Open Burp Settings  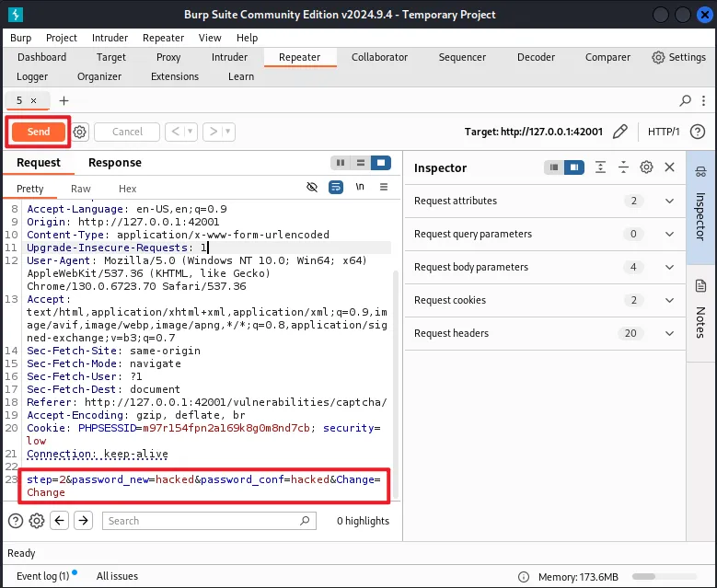[x=678, y=57]
